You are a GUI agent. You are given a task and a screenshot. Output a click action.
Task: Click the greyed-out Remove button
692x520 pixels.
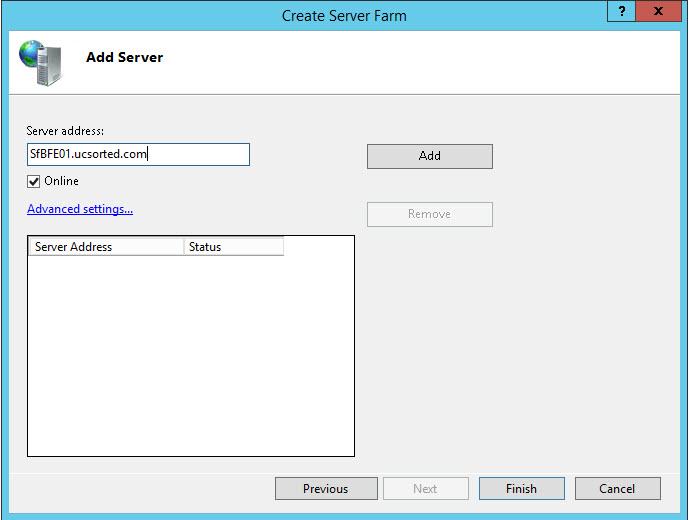(429, 214)
